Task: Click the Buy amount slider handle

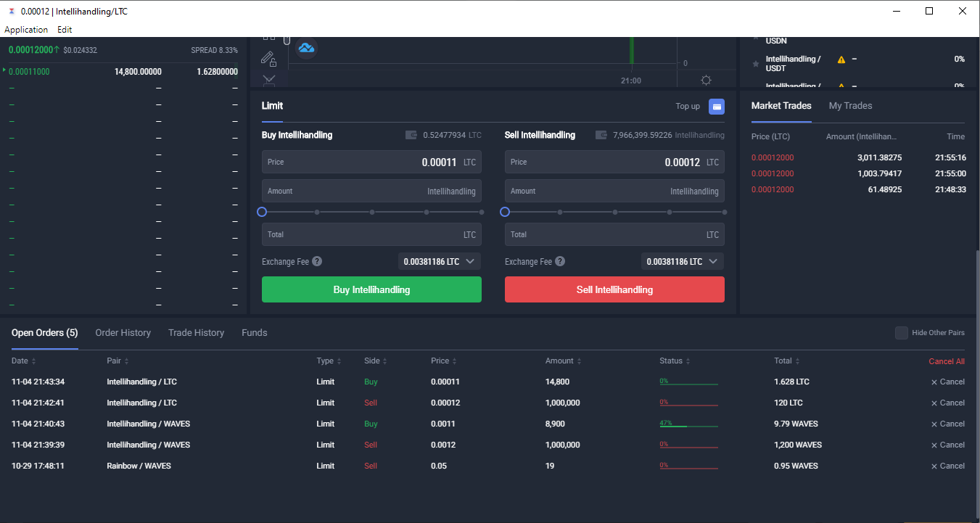Action: click(262, 212)
